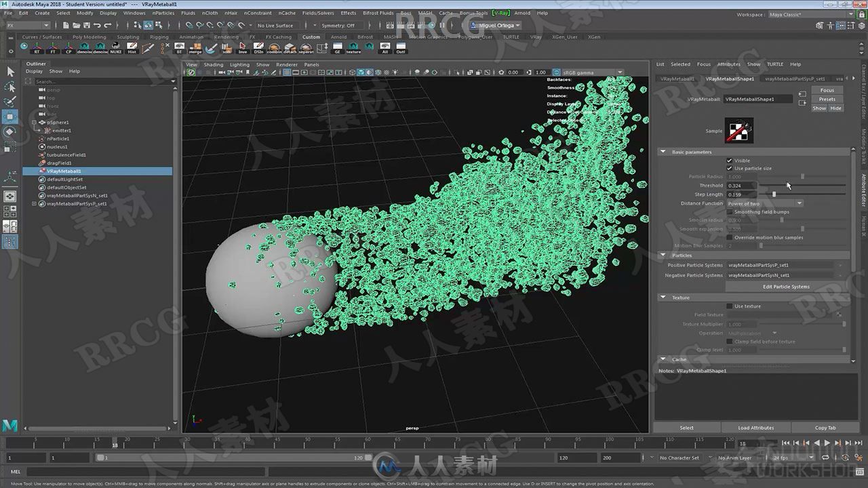Click the save scene icon

(86, 25)
